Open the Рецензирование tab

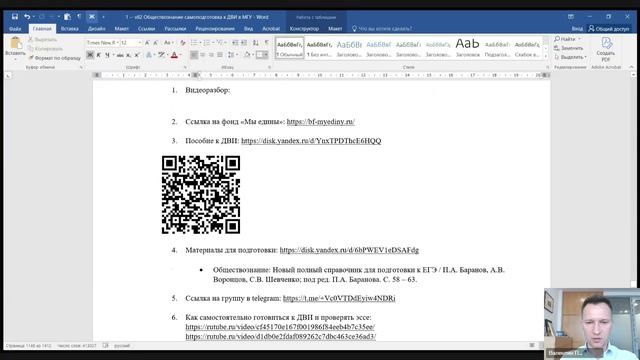215,29
